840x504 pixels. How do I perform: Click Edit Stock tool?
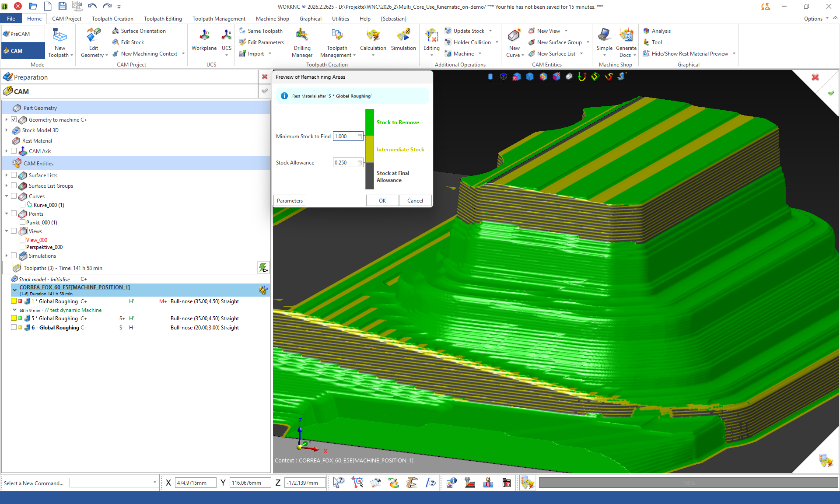pyautogui.click(x=128, y=42)
